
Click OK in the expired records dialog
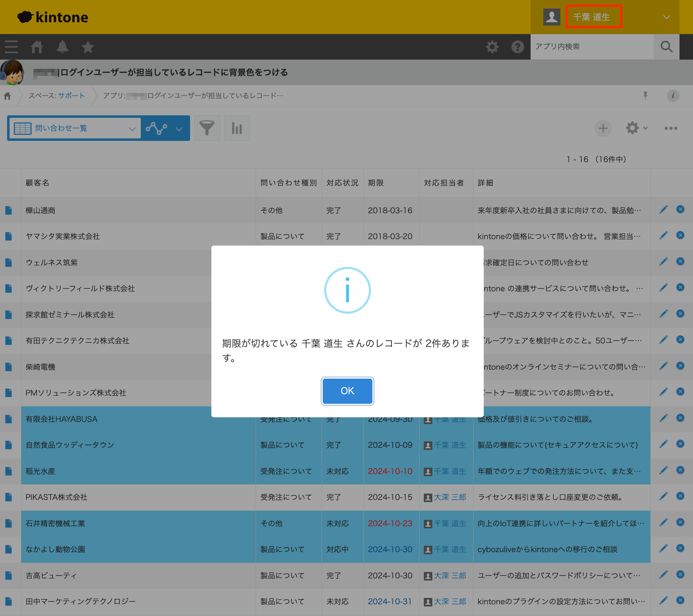[x=347, y=391]
